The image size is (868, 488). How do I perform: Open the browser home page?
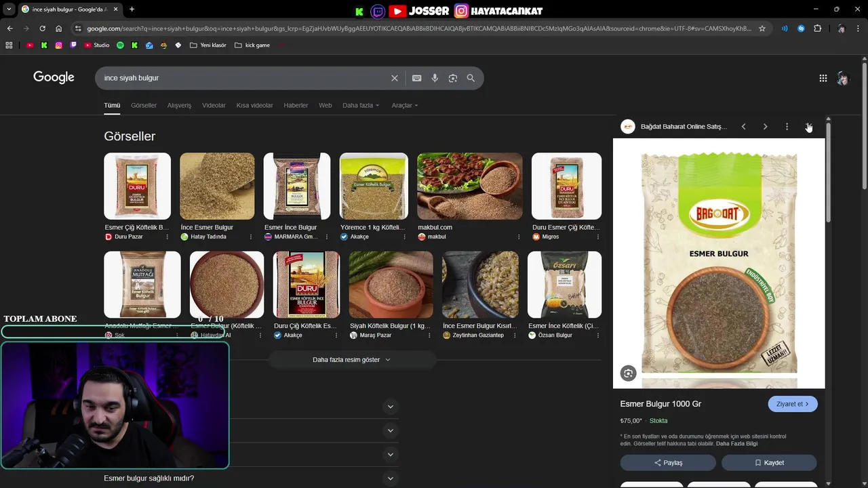58,28
